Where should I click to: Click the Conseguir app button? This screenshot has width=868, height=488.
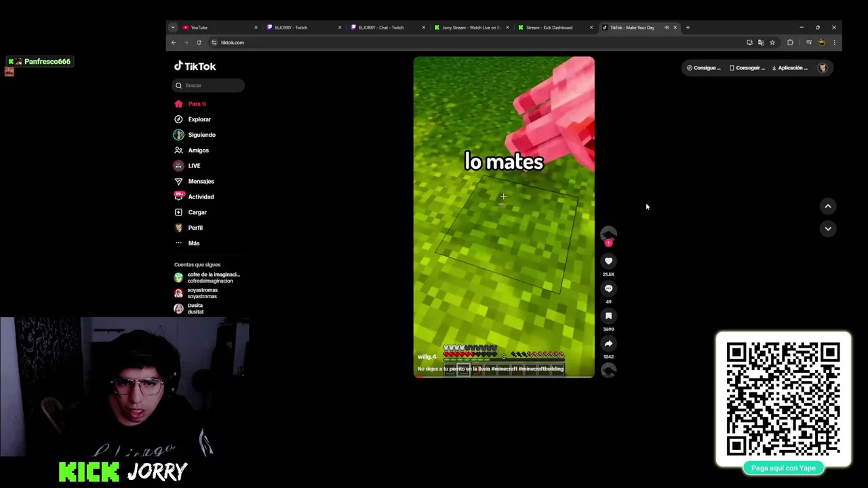(x=747, y=68)
